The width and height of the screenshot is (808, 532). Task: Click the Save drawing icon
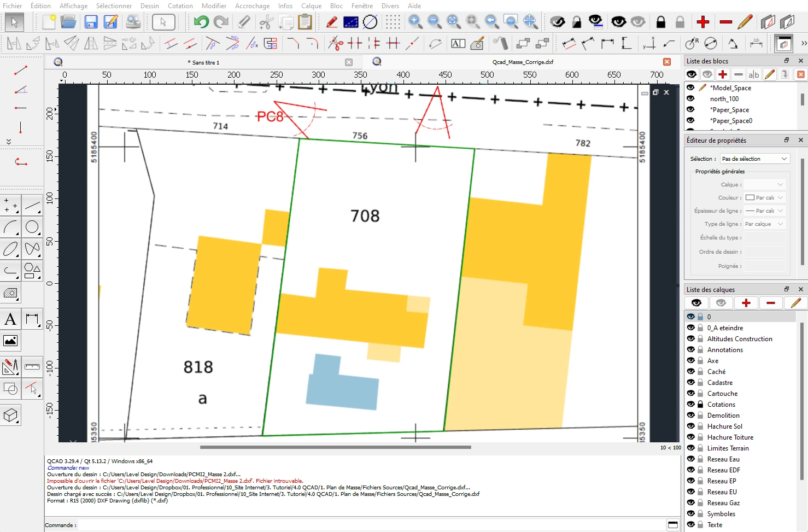tap(91, 22)
